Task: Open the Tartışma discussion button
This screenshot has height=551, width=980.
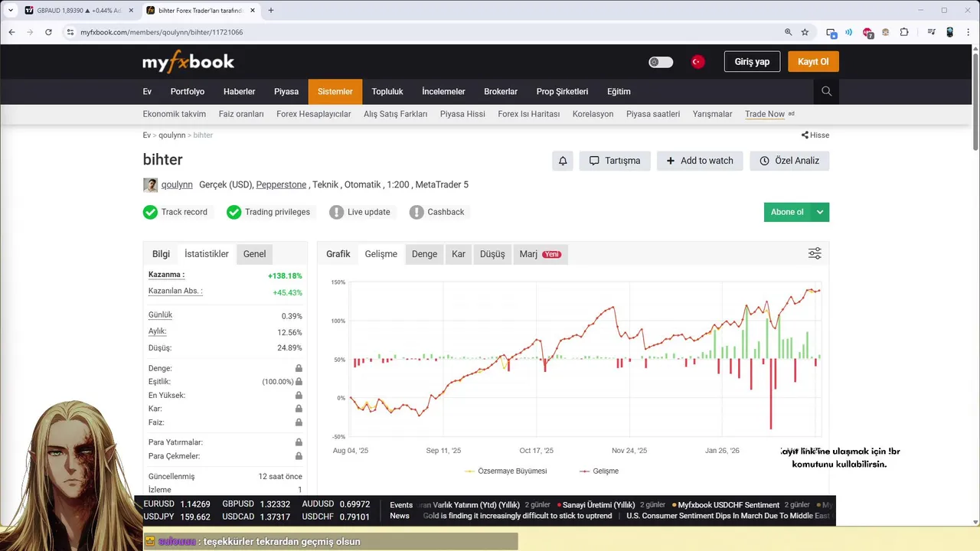Action: coord(615,161)
